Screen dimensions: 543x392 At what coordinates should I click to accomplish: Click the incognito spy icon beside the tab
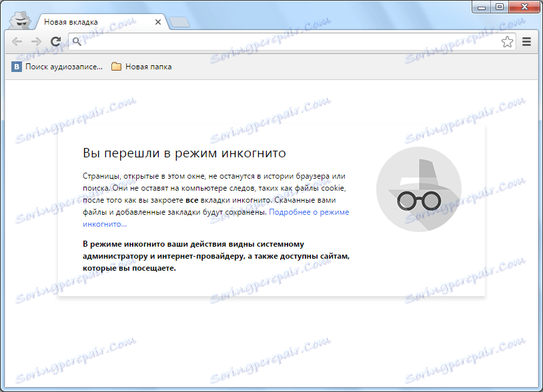(20, 21)
